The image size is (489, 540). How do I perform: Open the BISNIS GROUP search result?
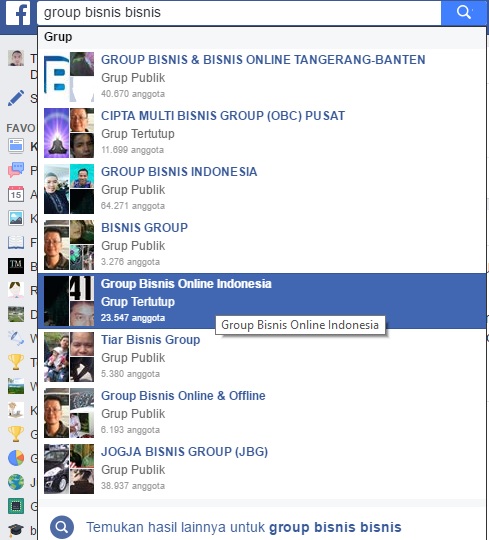[262, 245]
